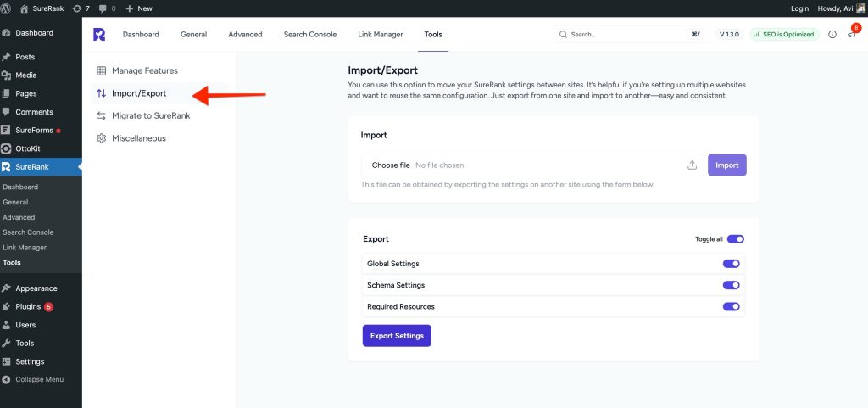
Task: Click the keyboard shortcut badge in Search
Action: coord(695,34)
